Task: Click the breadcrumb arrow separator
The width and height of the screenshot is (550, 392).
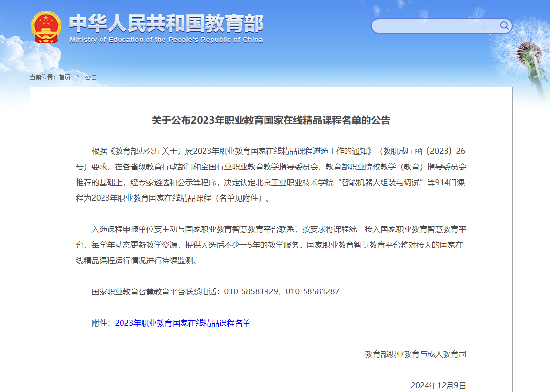Action: [78, 77]
